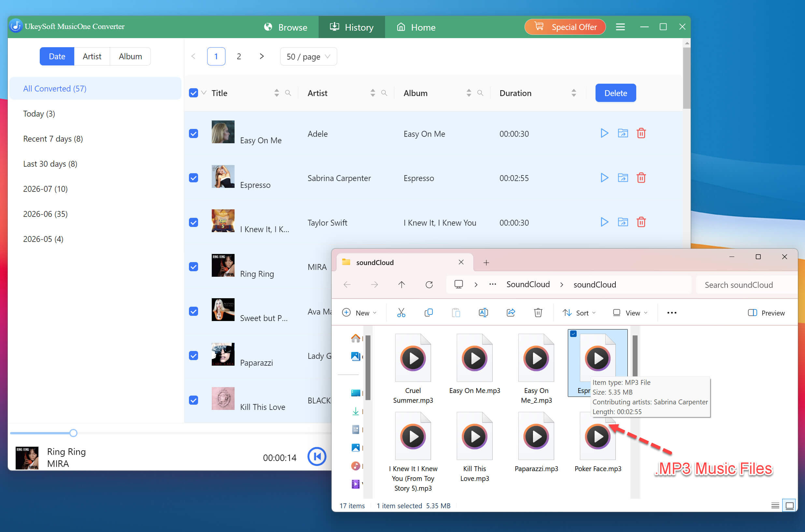Uncheck the Easy On Me row
805x532 pixels.
194,134
